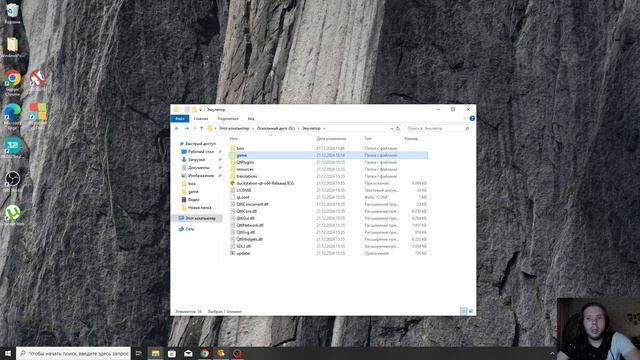Viewport: 640px width, 360px height.
Task: Open the QtPlugins folder
Action: (245, 162)
